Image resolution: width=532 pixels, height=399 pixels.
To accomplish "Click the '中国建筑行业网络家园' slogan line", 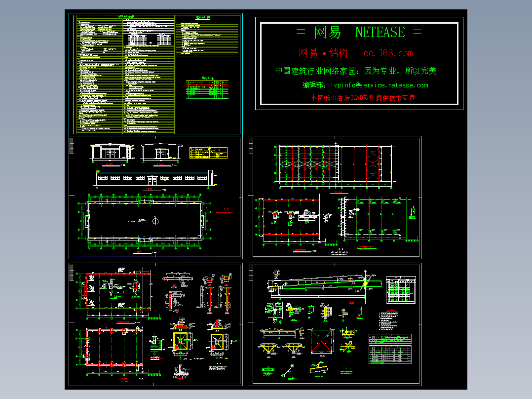I will [355, 71].
